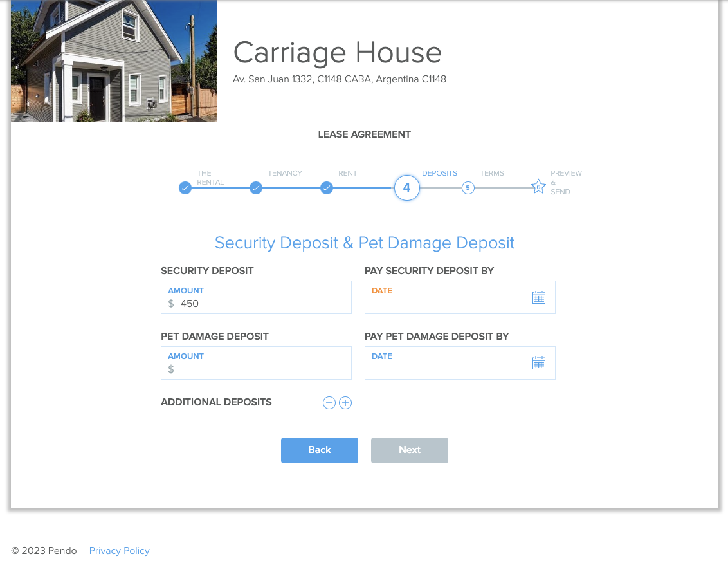Select the RENT step label
The width and height of the screenshot is (728, 574).
[347, 173]
